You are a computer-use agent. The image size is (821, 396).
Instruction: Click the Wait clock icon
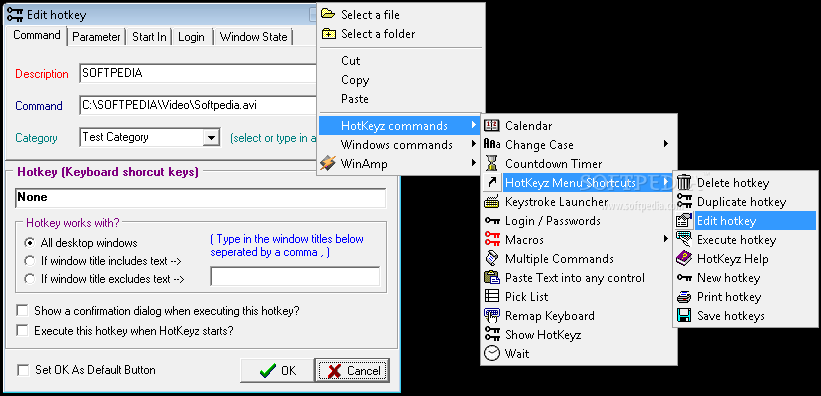click(x=492, y=354)
